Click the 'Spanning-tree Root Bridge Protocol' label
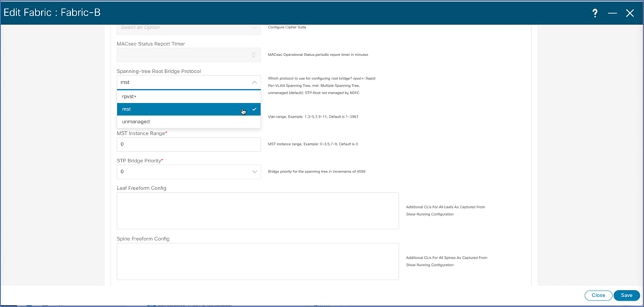 (159, 72)
